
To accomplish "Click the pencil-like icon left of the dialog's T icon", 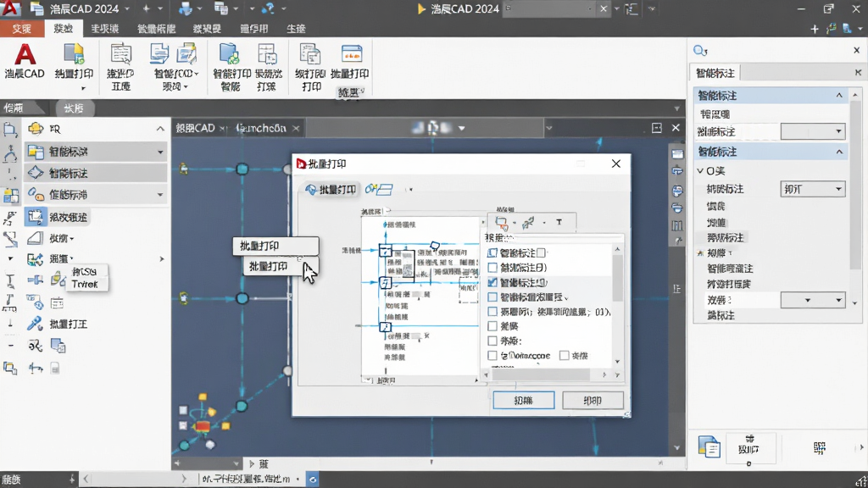I will point(528,222).
